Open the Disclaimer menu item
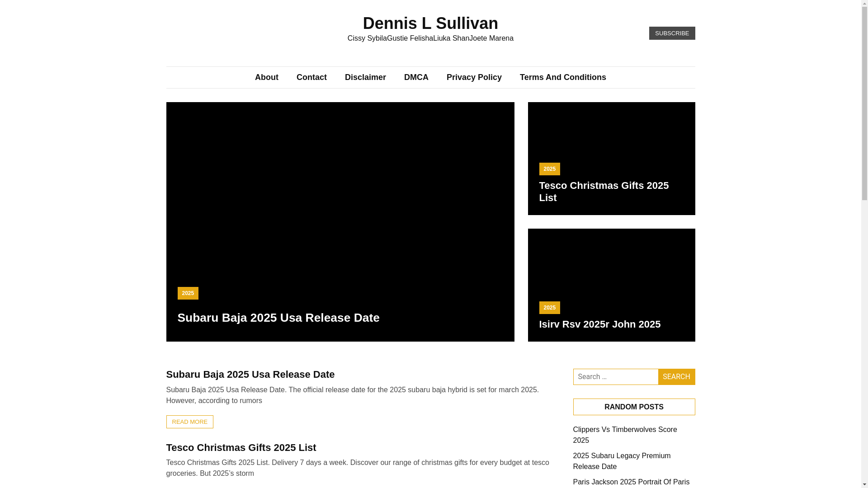The width and height of the screenshot is (868, 488). 365,77
